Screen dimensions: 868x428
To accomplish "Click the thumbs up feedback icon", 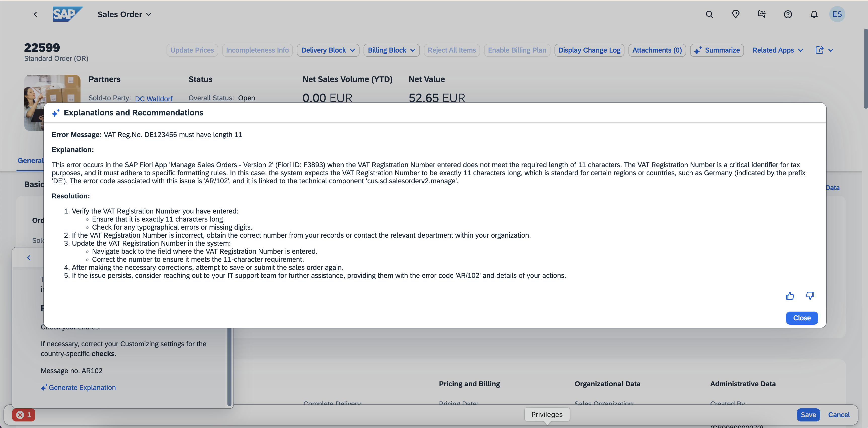I will click(x=790, y=296).
